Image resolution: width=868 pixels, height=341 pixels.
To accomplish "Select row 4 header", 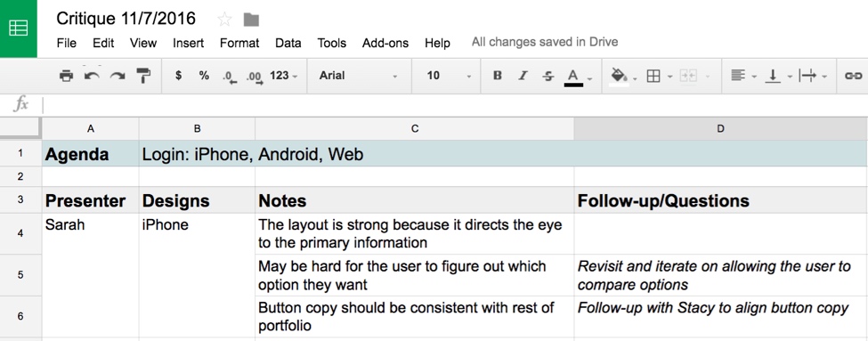I will coord(20,233).
